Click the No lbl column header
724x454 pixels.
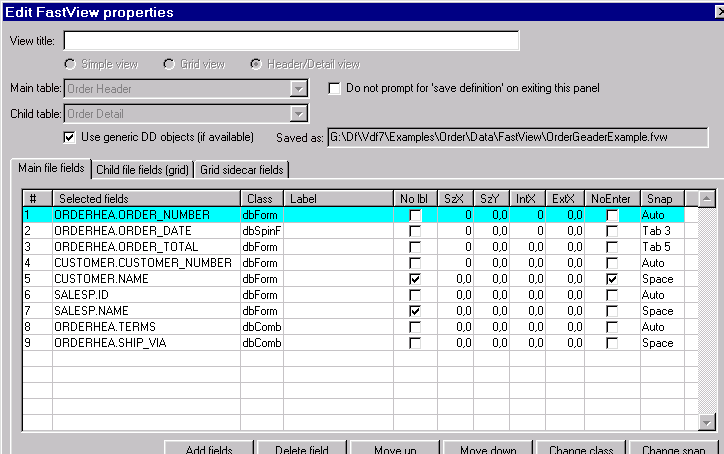pos(415,199)
